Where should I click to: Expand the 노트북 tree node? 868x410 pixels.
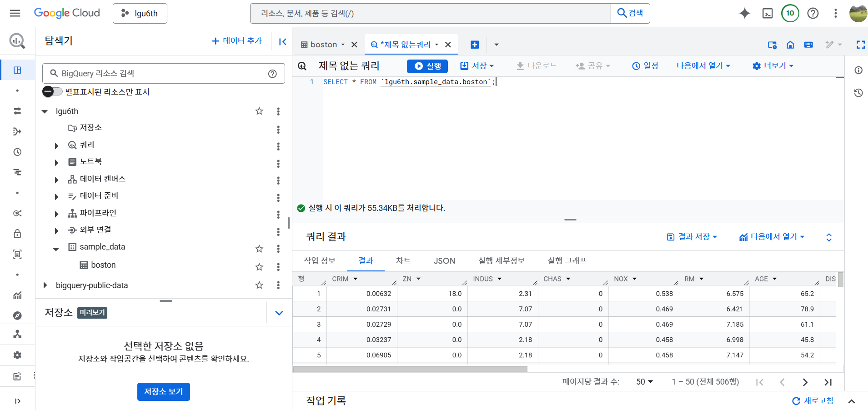click(56, 163)
